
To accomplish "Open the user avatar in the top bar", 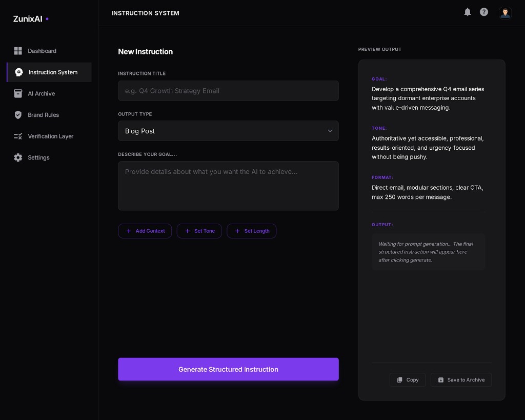I will tap(506, 13).
